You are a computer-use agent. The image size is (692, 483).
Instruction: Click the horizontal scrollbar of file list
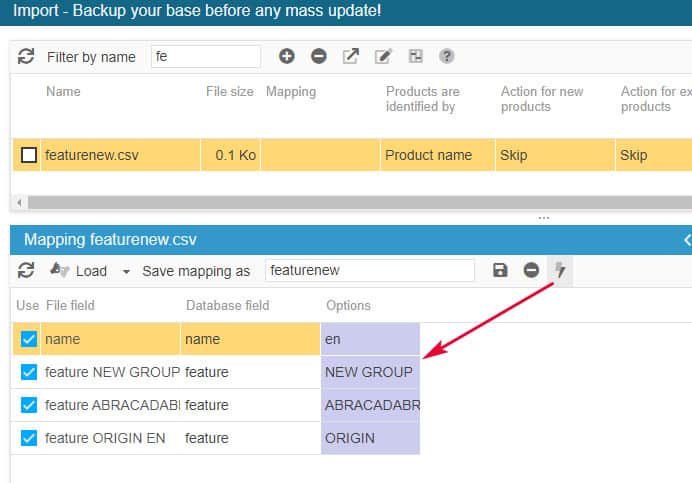tap(350, 202)
